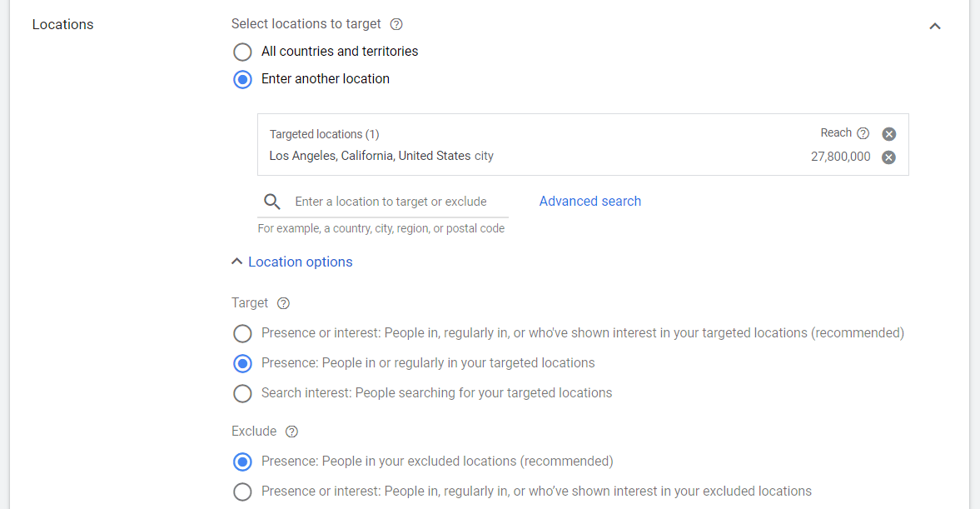Click the location search magnifier icon

(271, 201)
